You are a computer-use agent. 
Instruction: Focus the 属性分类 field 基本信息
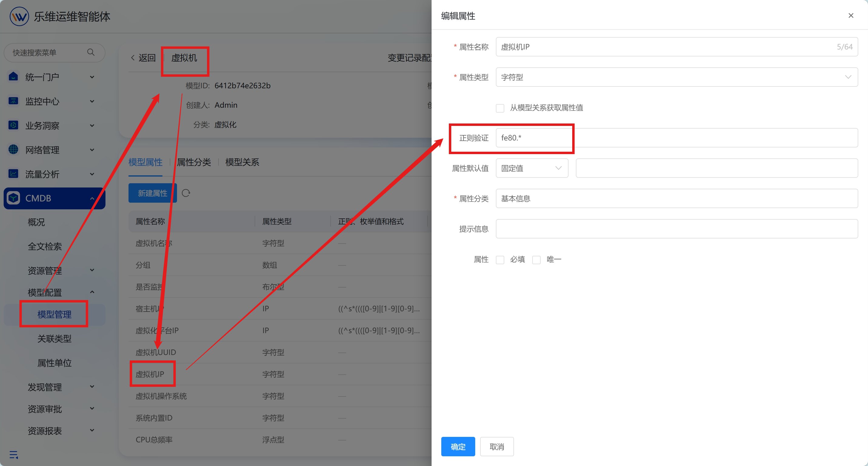pyautogui.click(x=676, y=199)
